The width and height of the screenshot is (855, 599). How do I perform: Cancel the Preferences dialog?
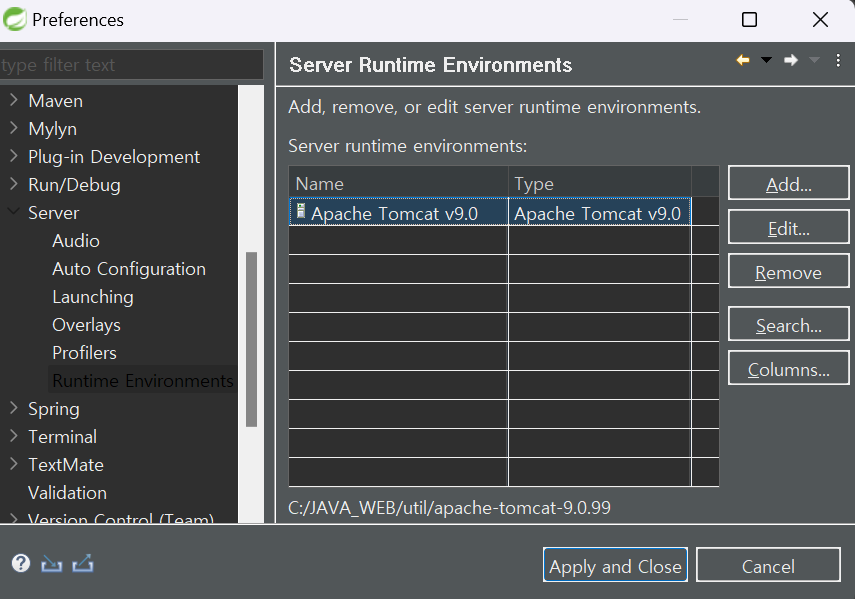[x=768, y=566]
